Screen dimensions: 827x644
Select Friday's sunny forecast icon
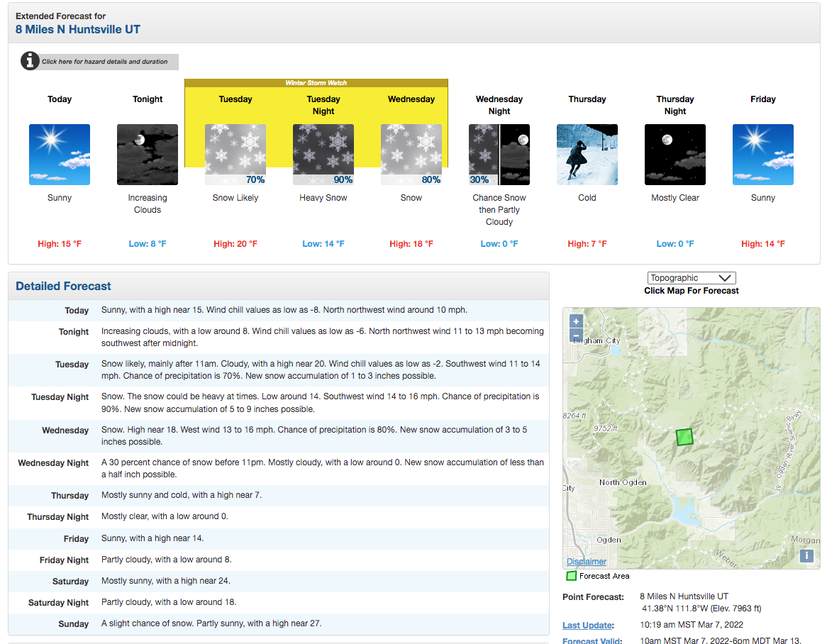(763, 155)
